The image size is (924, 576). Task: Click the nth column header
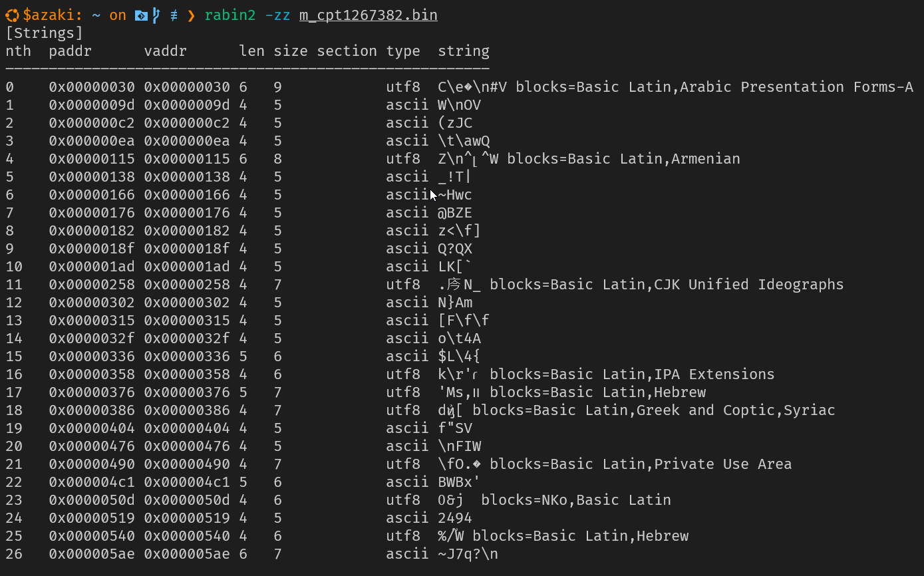(19, 51)
